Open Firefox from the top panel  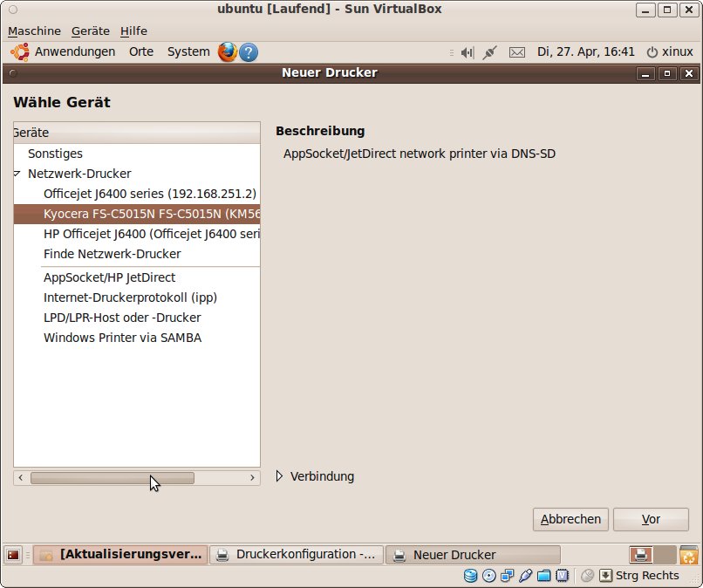227,52
